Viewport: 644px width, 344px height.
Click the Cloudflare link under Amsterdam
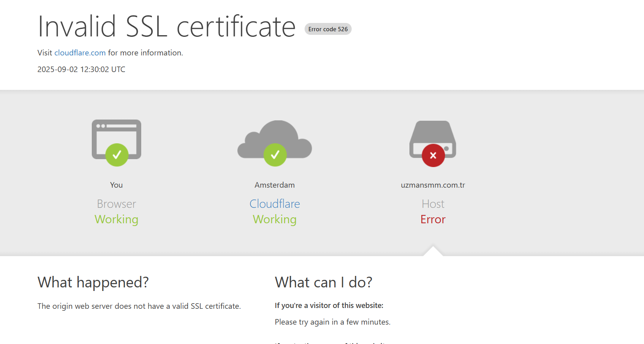(275, 204)
